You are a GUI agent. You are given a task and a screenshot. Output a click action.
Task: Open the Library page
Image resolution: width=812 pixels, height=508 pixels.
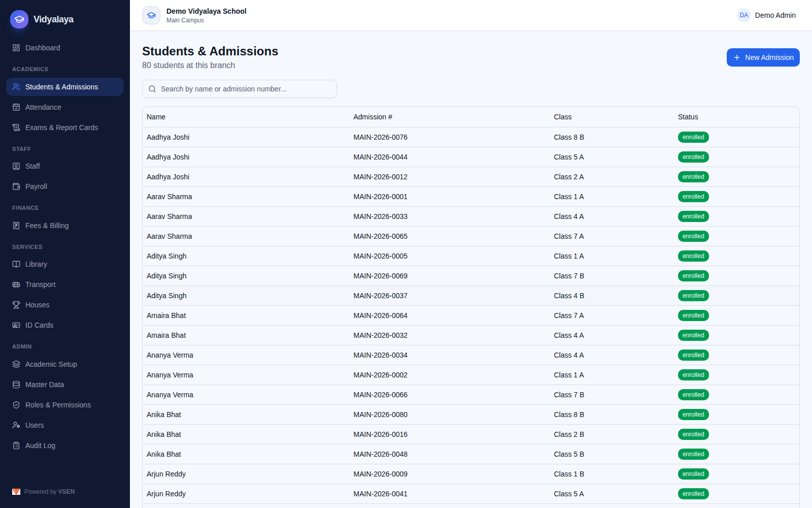[65, 264]
